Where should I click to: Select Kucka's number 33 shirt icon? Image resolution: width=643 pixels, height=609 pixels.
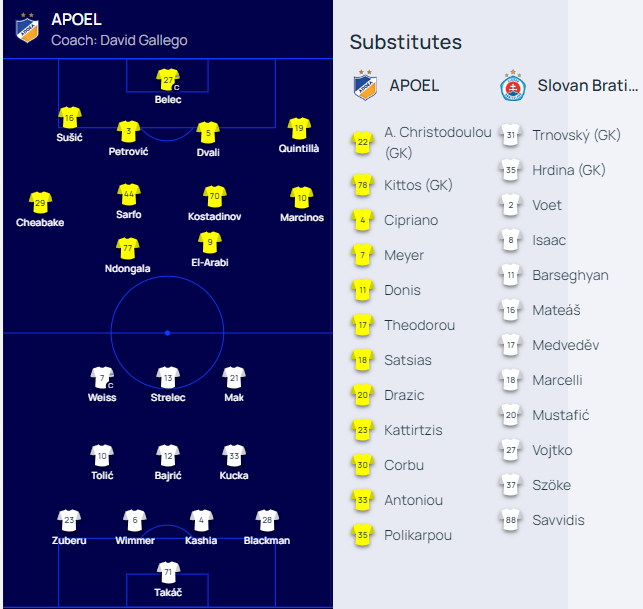pyautogui.click(x=234, y=456)
